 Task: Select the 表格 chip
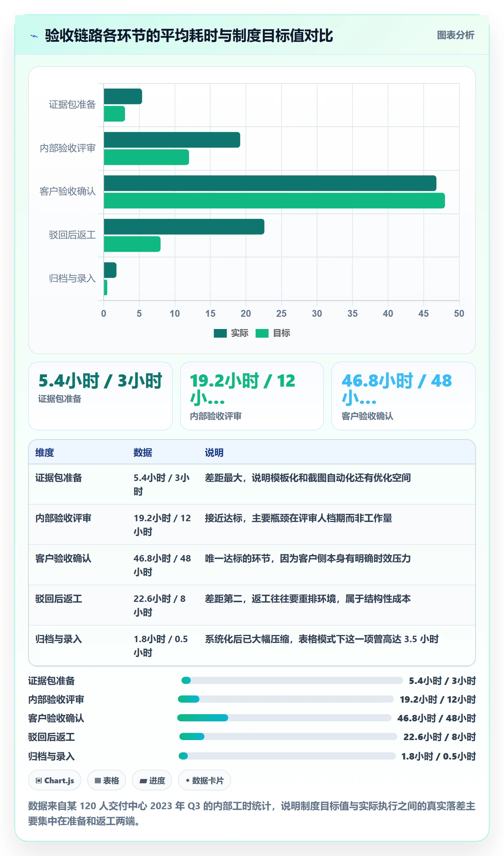point(107,780)
